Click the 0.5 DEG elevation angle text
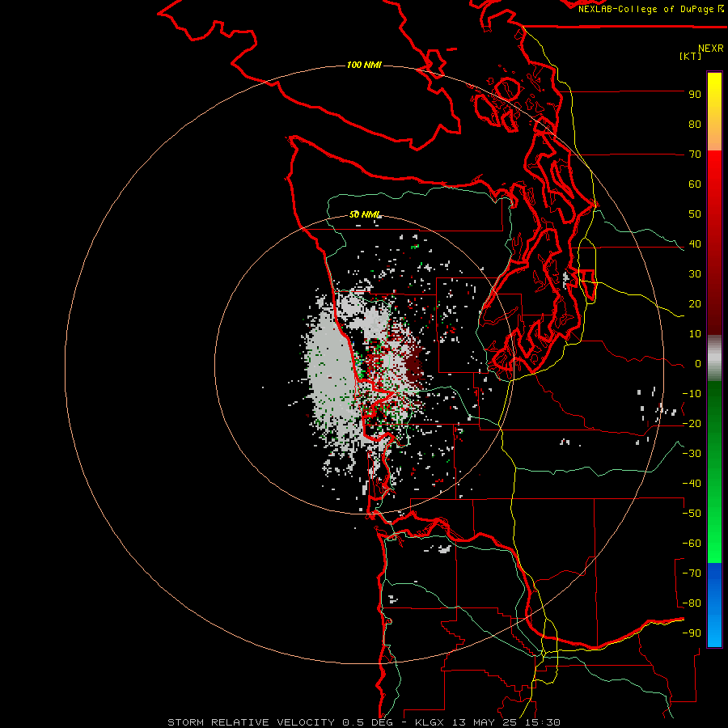Viewport: 728px width, 728px height. click(x=368, y=722)
